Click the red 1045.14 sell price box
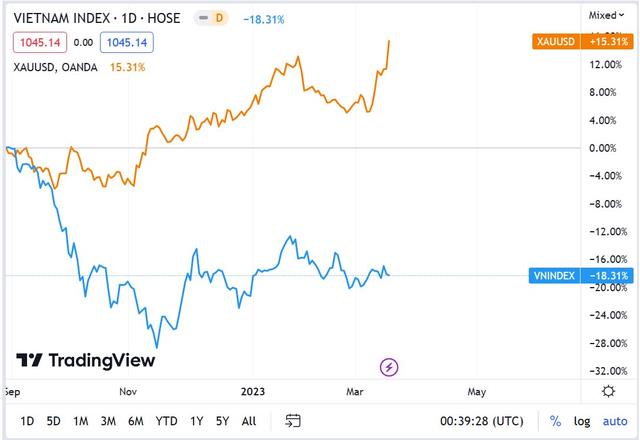Viewport: 640px width, 440px height. point(38,43)
